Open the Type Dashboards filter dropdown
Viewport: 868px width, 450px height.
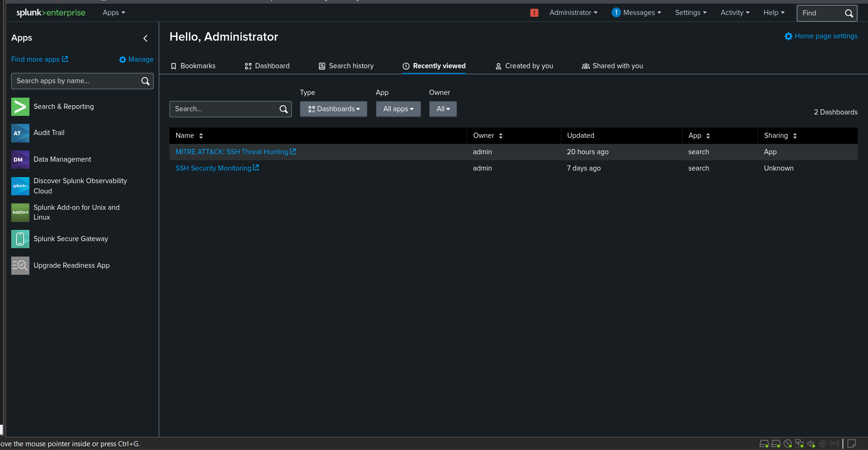click(x=333, y=109)
